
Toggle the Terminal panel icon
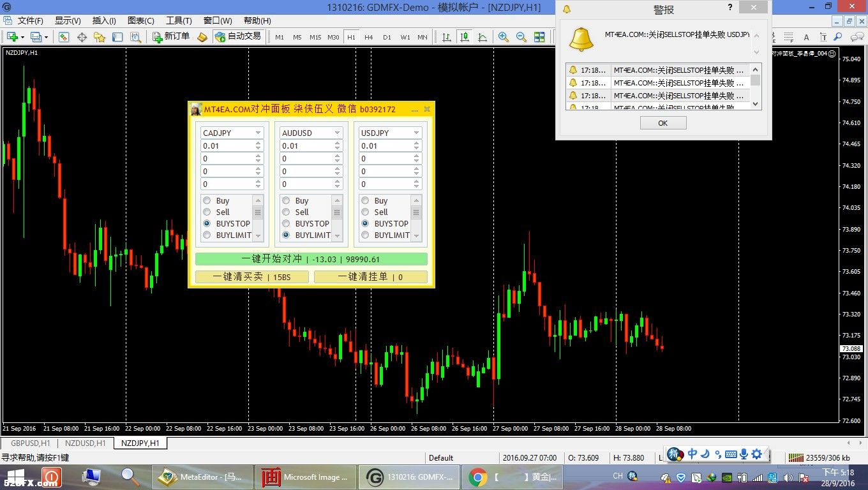(x=117, y=37)
